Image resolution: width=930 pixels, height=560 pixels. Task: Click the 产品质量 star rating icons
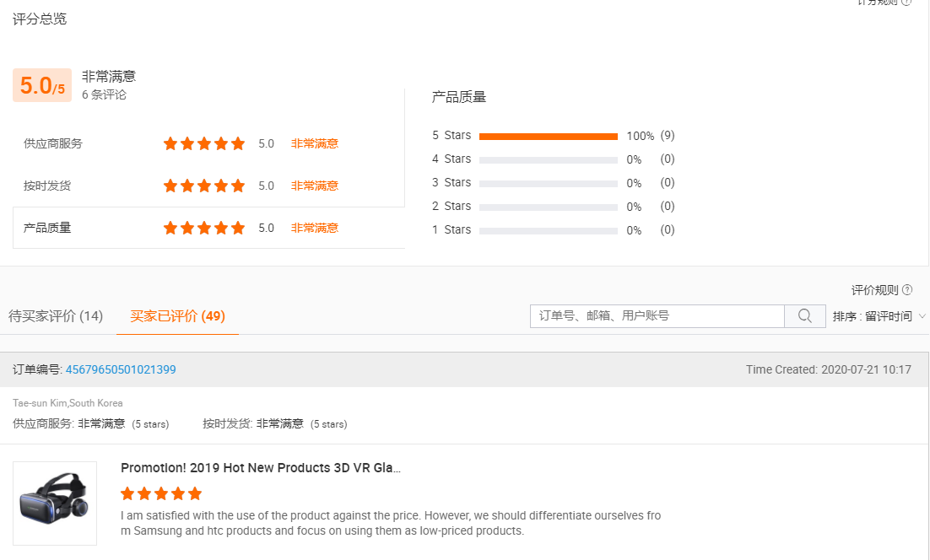[204, 228]
